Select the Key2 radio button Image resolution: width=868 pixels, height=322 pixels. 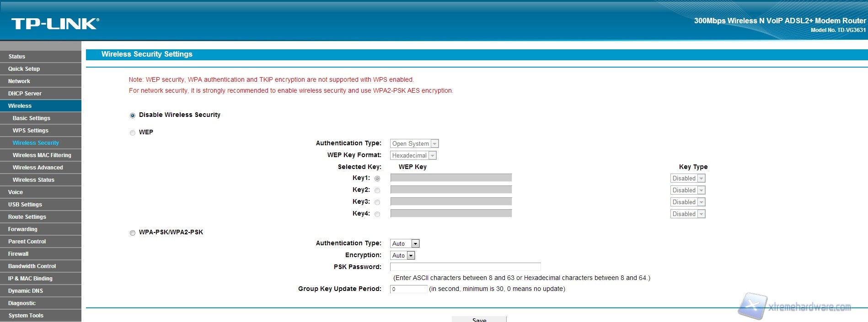(x=377, y=190)
